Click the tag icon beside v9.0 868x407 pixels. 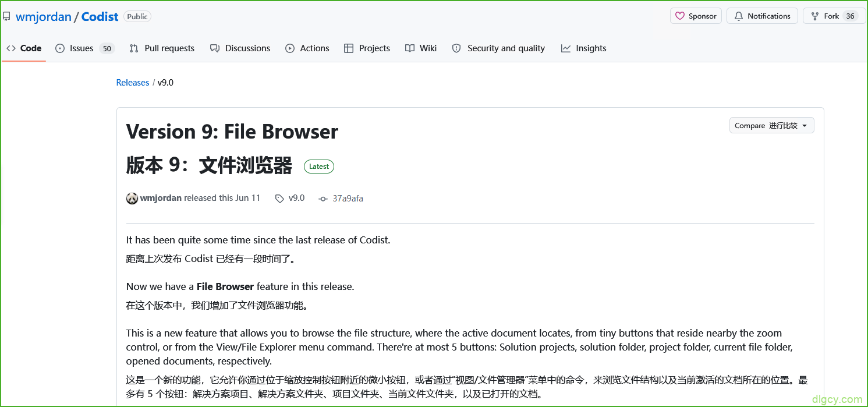[x=279, y=198]
